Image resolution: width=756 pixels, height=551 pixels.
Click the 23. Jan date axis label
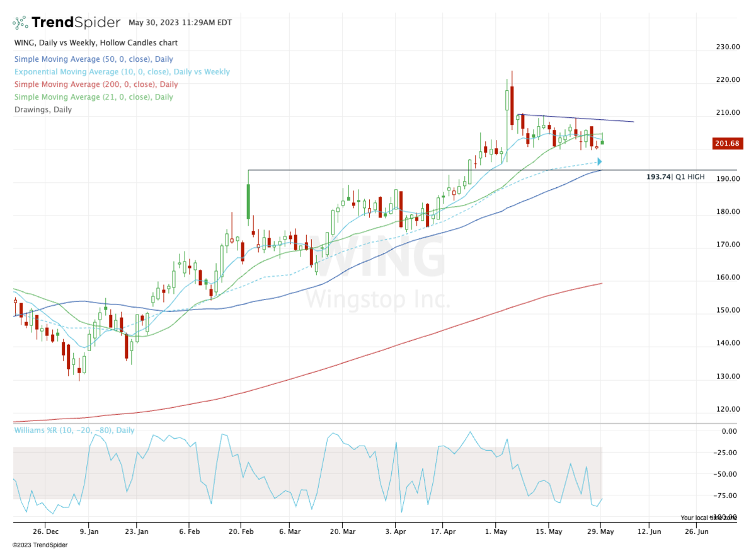coord(136,531)
